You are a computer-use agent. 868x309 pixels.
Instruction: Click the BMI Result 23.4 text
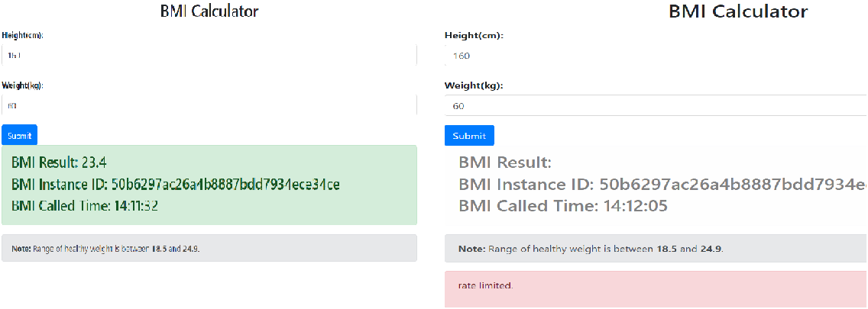pyautogui.click(x=59, y=162)
